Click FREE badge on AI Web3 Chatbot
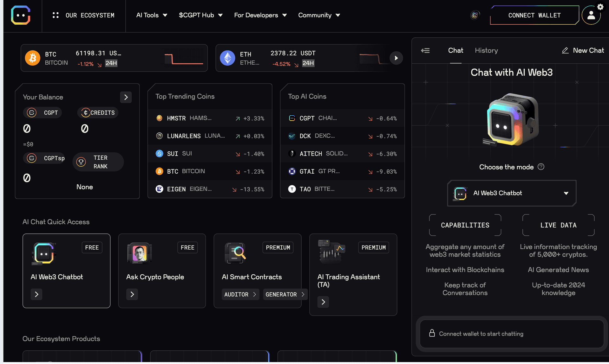 (x=92, y=247)
